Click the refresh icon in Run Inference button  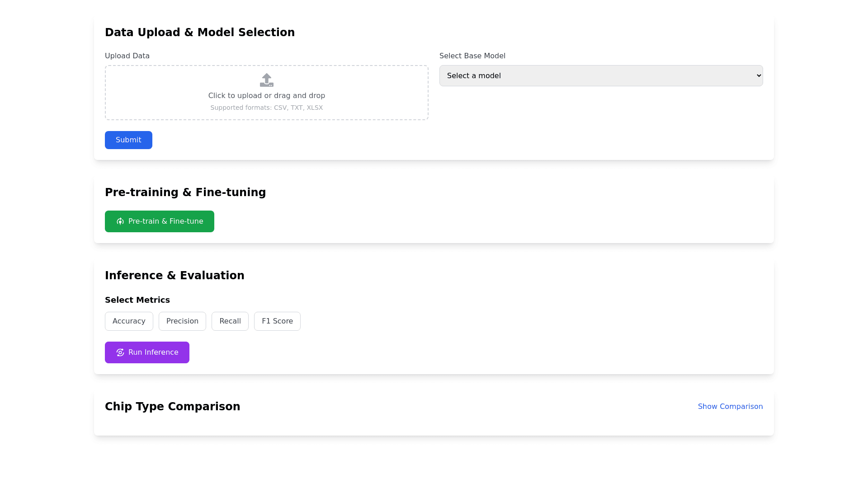120,352
